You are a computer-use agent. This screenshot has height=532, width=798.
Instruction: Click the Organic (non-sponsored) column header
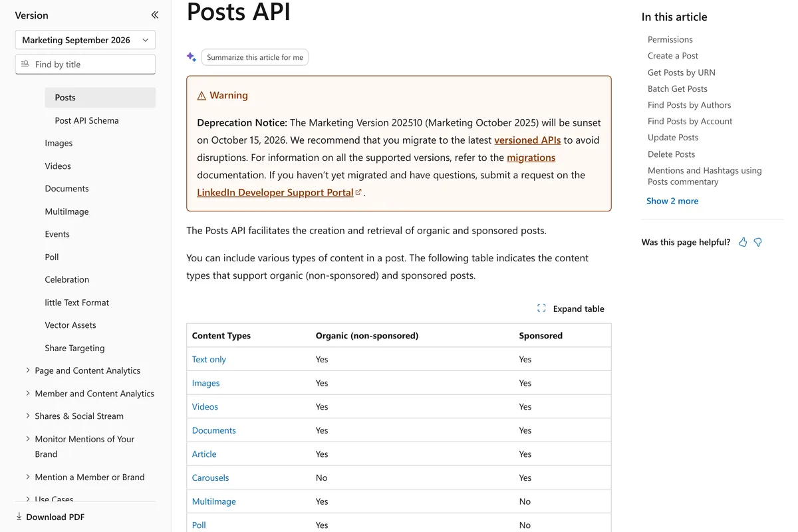pyautogui.click(x=366, y=336)
